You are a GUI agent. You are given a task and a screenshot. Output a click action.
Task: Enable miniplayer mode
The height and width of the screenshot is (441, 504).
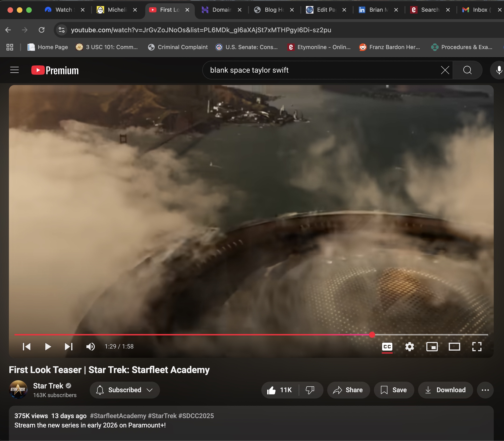pyautogui.click(x=432, y=347)
